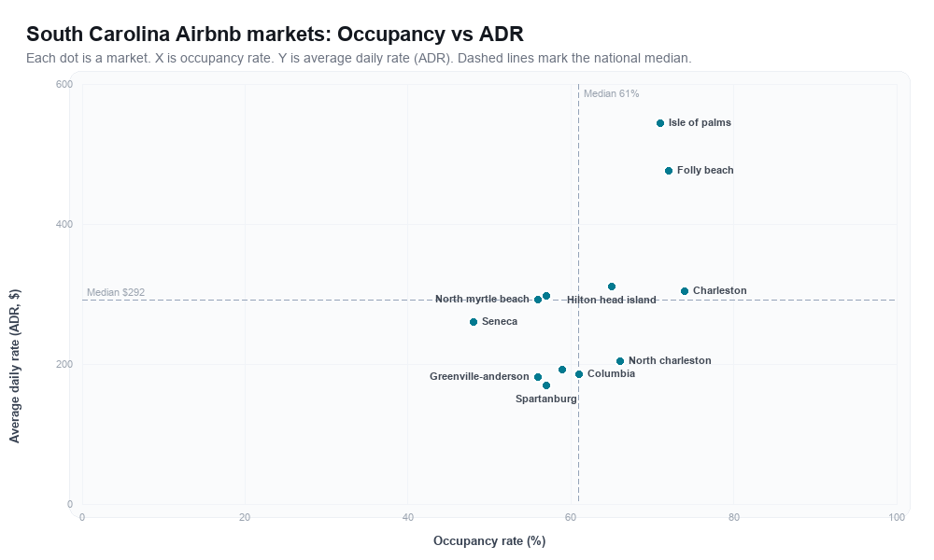Click the 20 tick on the occupancy axis
Viewport: 934px width, 560px height.
[x=245, y=518]
